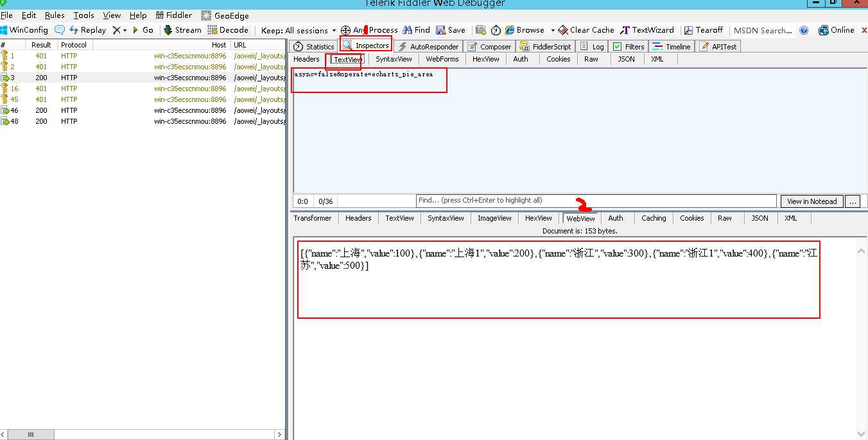The image size is (868, 440).
Task: Sort sessions by Result column header
Action: point(41,45)
